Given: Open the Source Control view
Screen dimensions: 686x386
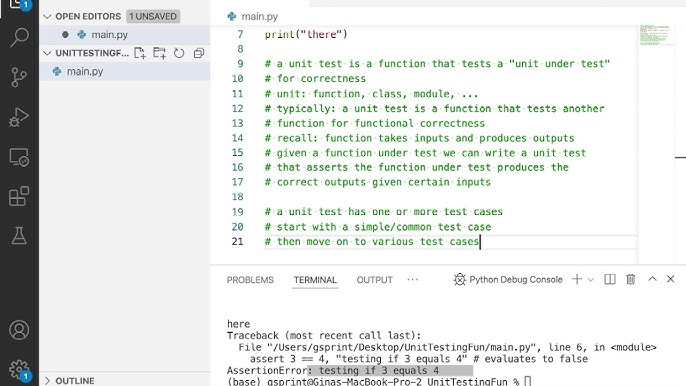Looking at the screenshot, I should tap(19, 77).
